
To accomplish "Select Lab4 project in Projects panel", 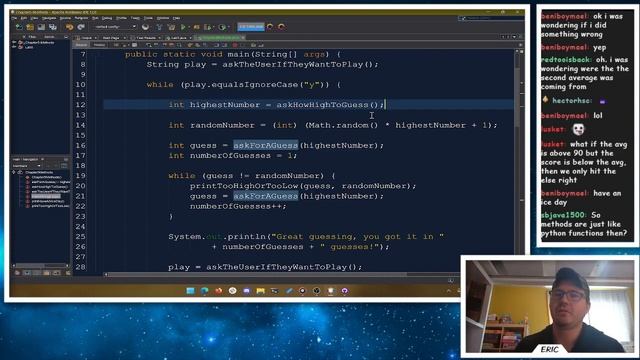I will click(29, 47).
